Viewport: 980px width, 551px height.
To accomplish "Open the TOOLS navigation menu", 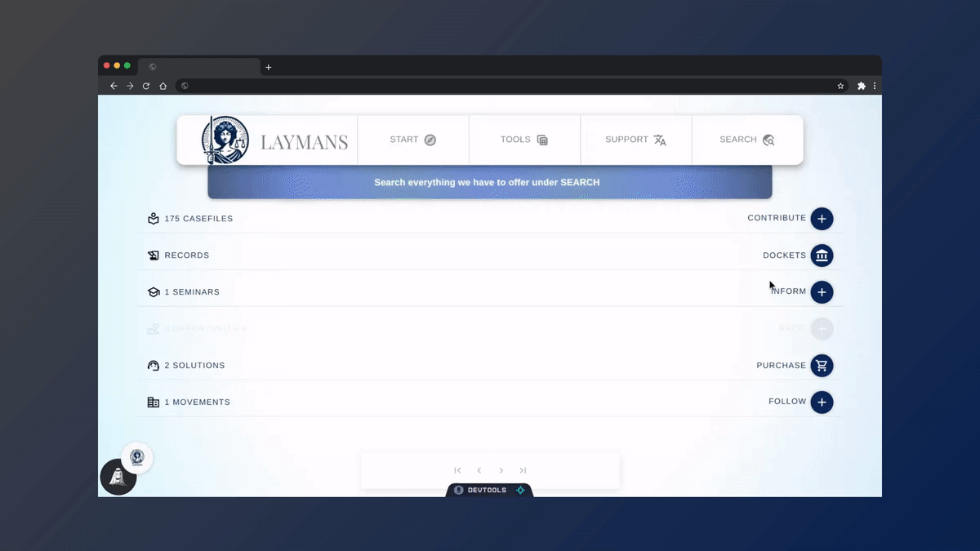I will tap(524, 140).
